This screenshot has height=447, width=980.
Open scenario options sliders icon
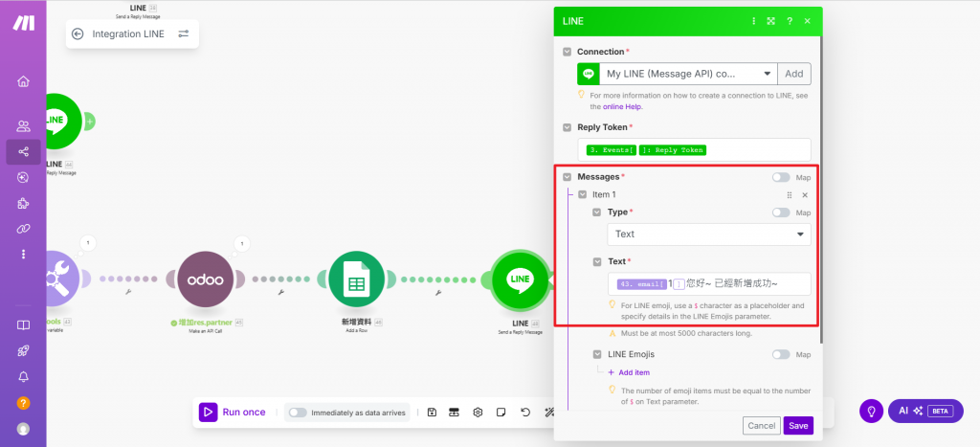[183, 34]
